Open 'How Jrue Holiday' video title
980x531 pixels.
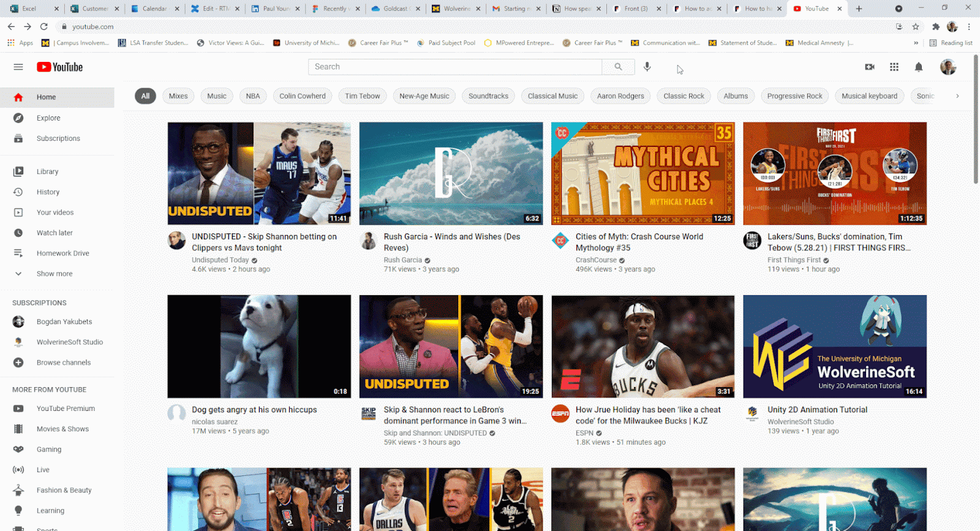tap(648, 415)
